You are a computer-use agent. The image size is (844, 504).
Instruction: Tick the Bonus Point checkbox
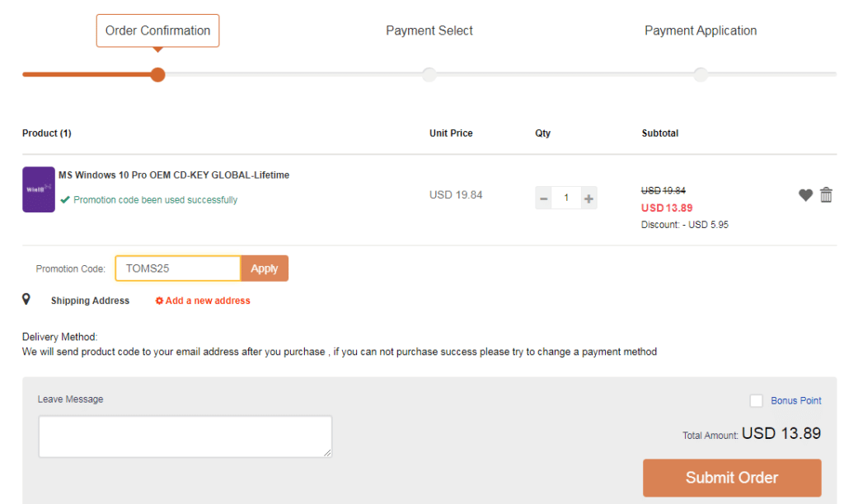click(x=757, y=401)
